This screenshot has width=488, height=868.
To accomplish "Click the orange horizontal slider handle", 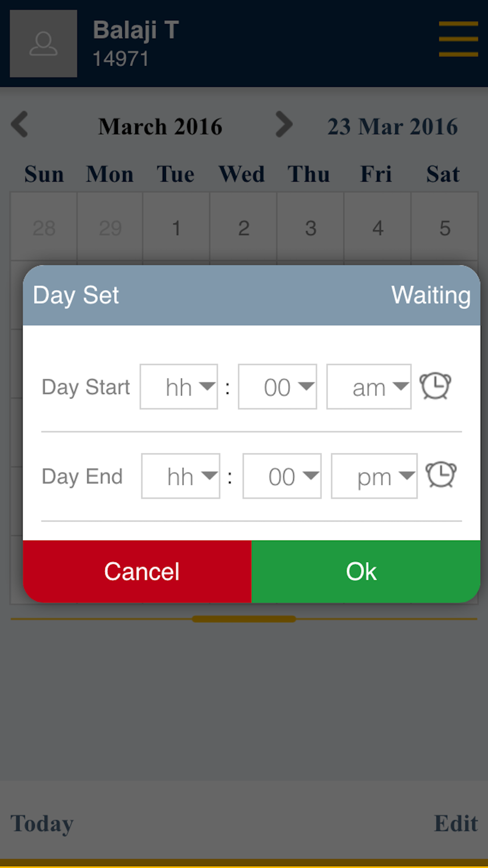I will [244, 619].
